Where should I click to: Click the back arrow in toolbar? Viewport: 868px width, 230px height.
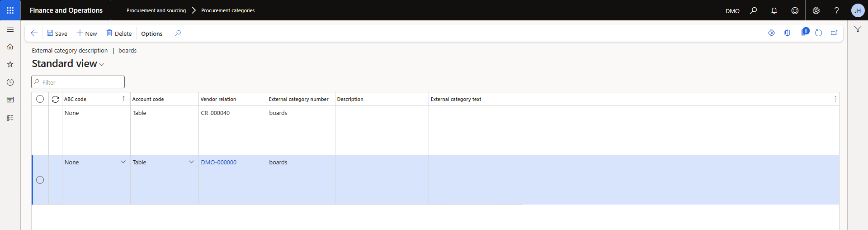click(x=34, y=33)
